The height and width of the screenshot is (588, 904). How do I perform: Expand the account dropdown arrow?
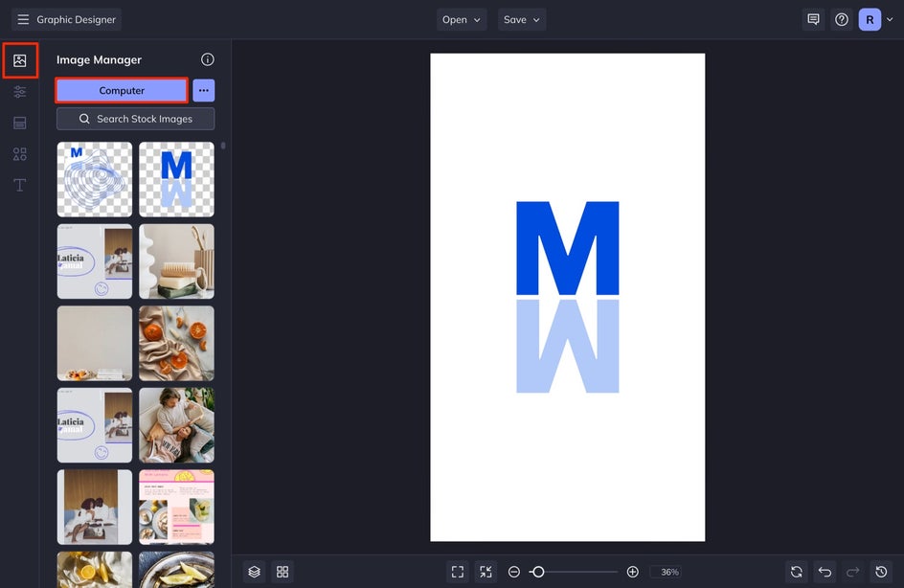890,19
